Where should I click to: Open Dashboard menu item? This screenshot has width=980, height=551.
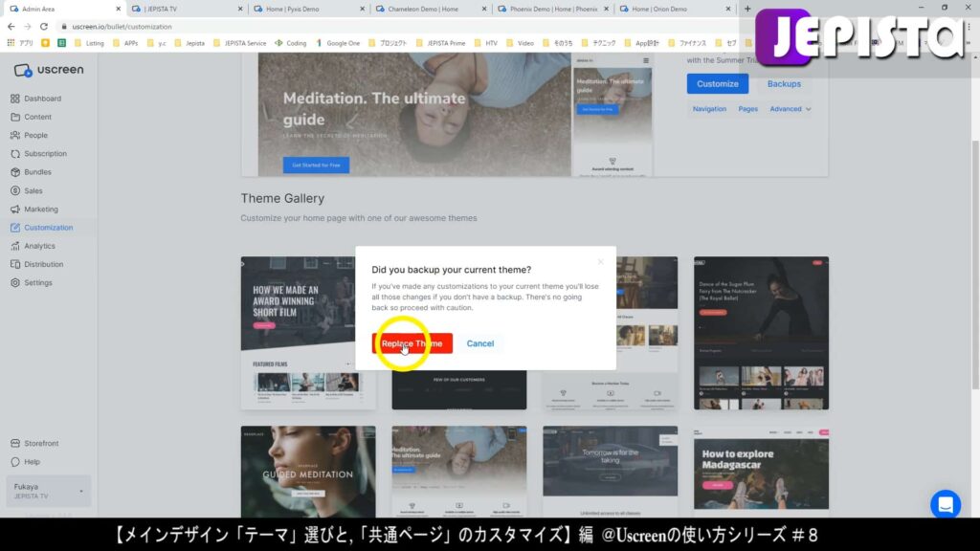tap(42, 99)
